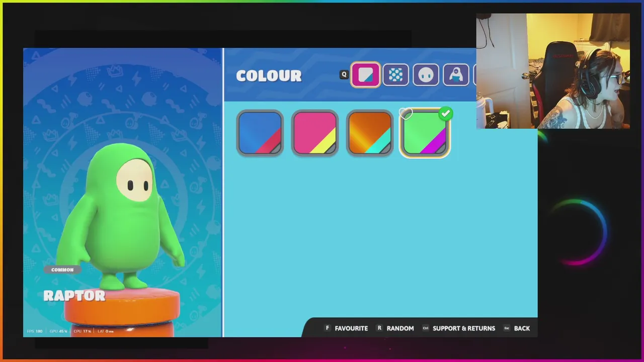Choose the pink and yellow colour swatch

tap(315, 133)
